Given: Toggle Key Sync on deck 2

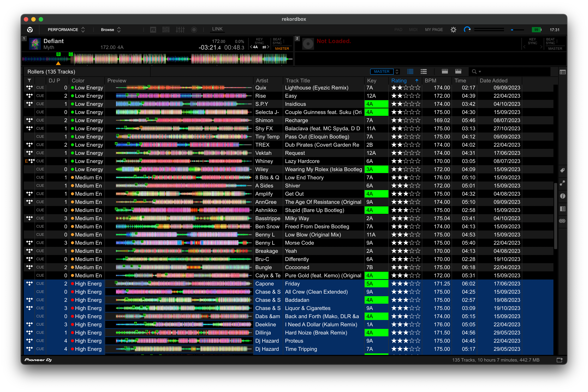Looking at the screenshot, I should (532, 41).
